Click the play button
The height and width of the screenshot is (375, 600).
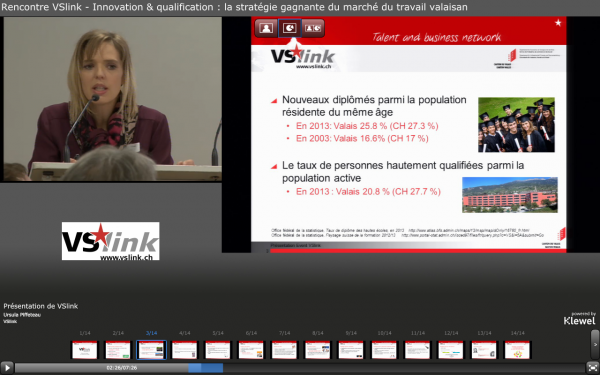point(7,368)
